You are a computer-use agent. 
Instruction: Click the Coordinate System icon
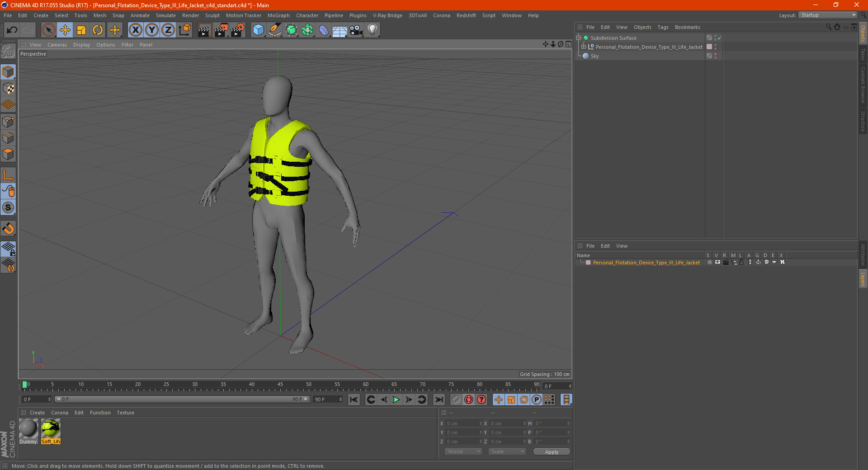(184, 30)
